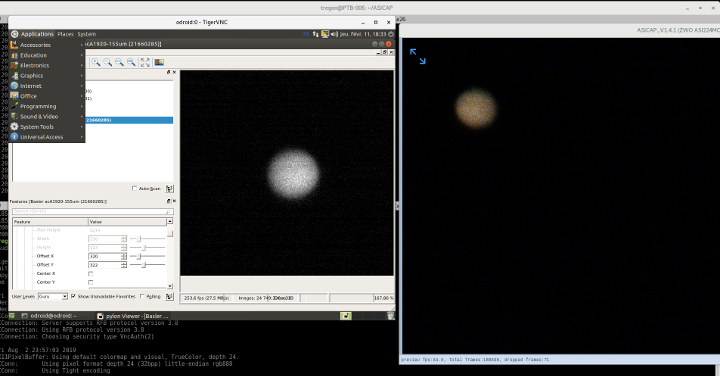Uncheck Show Unavailable Favorites
The width and height of the screenshot is (720, 376).
pyautogui.click(x=73, y=297)
